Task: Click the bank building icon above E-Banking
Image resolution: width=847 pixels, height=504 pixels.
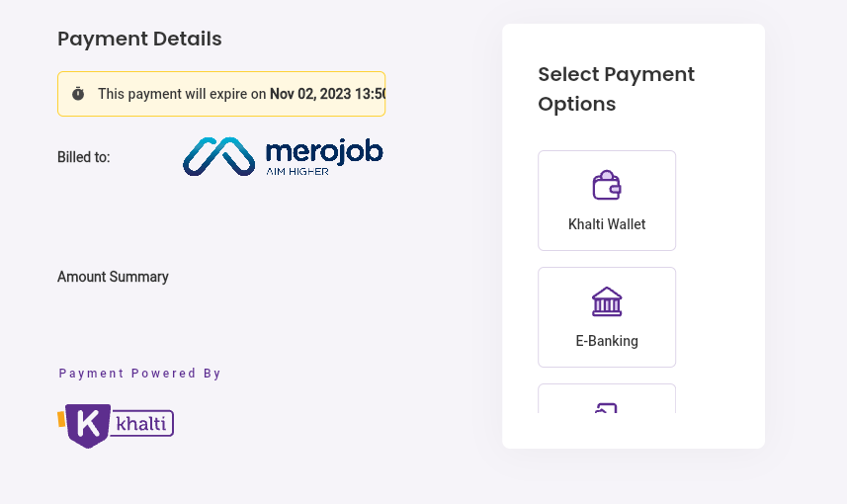Action: pos(607,301)
